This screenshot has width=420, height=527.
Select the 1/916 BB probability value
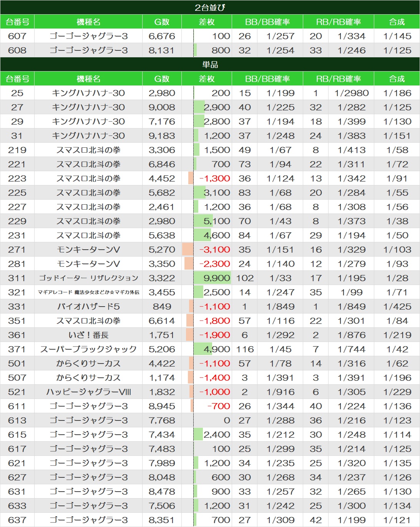281,392
